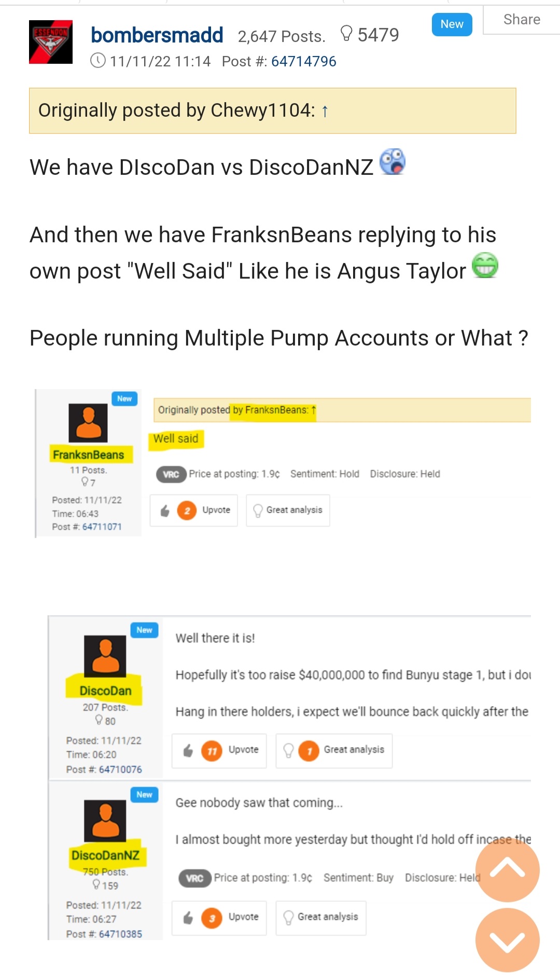Open the Share tab
Viewport: 560px width, 975px height.
tap(521, 20)
